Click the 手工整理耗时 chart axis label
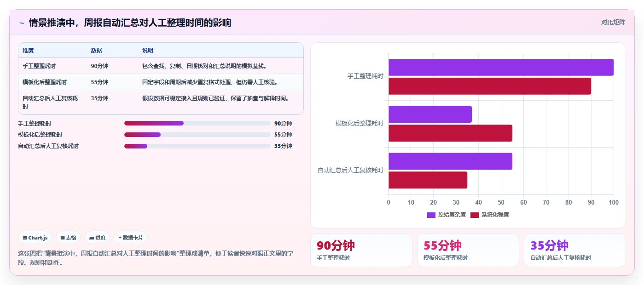Screen dimensions: 644x285 (x=366, y=76)
